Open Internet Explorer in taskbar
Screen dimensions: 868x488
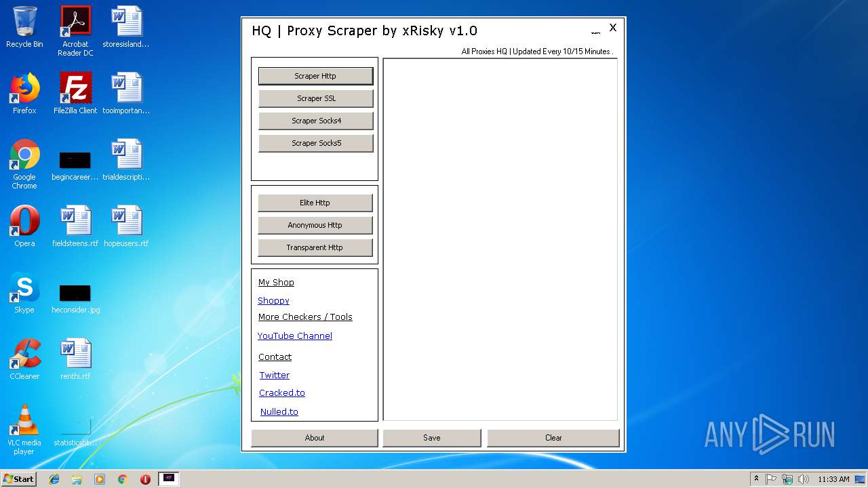point(54,479)
